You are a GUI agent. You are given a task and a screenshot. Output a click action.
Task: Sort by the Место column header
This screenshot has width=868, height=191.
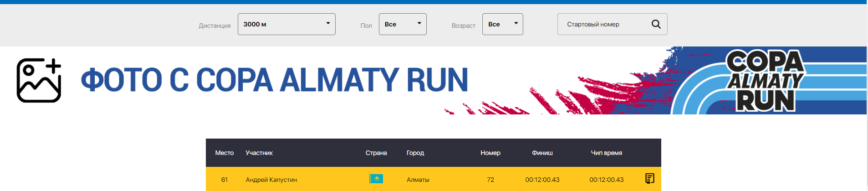pos(225,153)
